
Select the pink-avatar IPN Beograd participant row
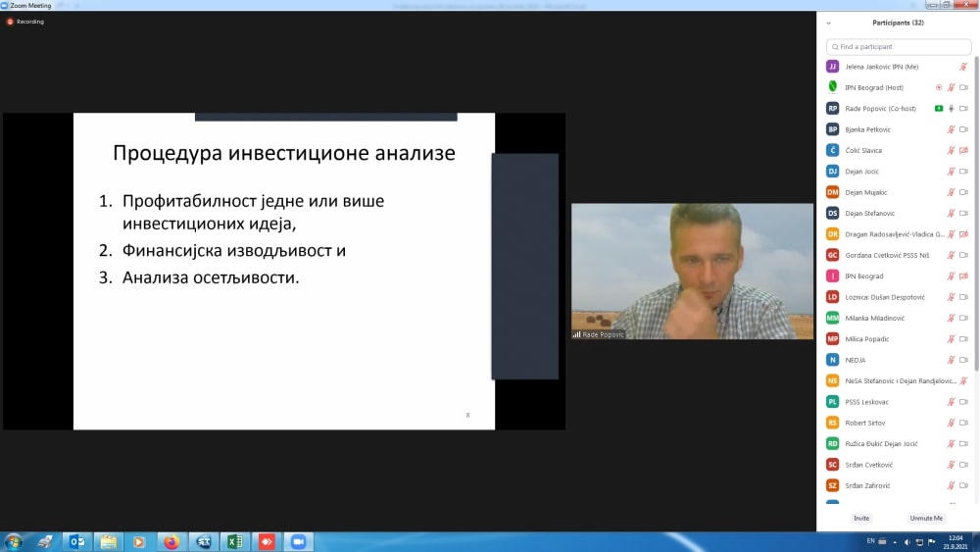pos(898,276)
